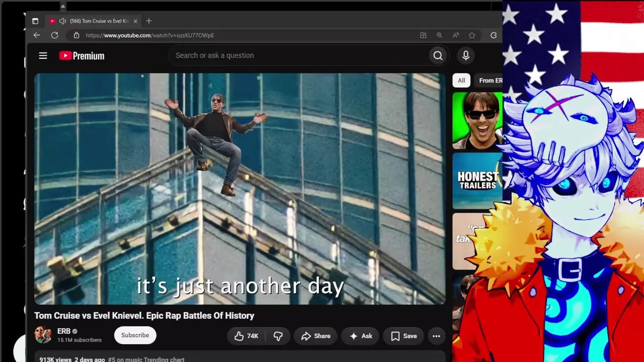Add this page to favorites

[x=472, y=35]
